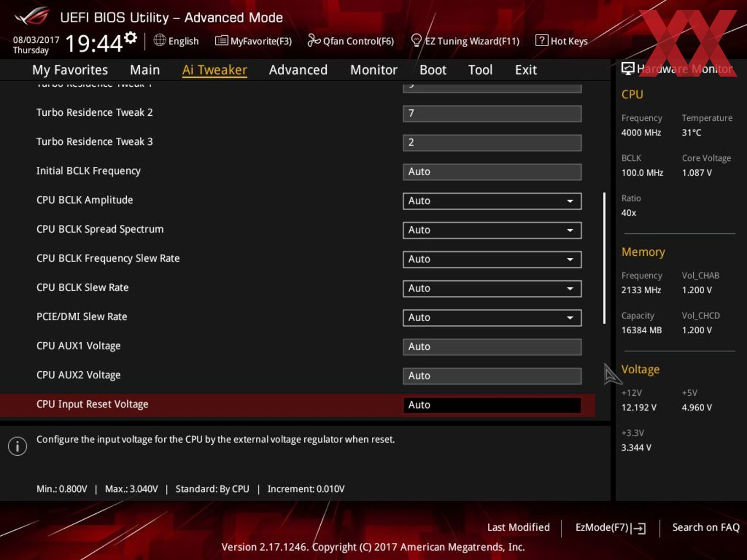
Task: Open MyFavorite(F3) label
Action: pos(261,41)
